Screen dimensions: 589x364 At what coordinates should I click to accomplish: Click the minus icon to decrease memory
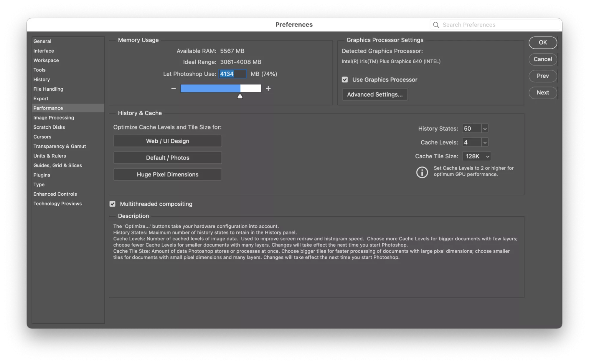coord(174,88)
